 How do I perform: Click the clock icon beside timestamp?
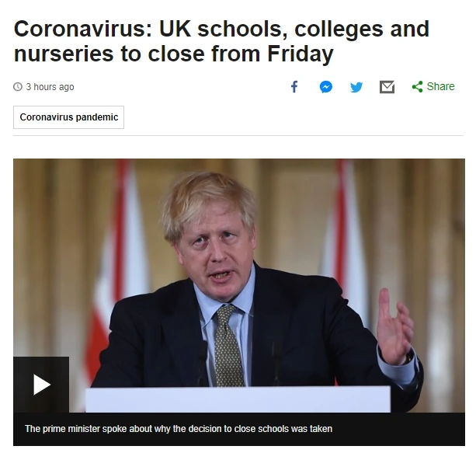tap(18, 87)
